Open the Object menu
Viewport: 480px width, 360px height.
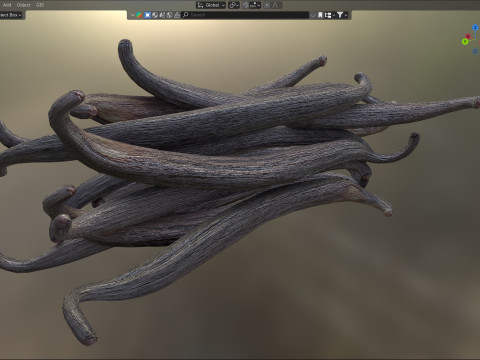click(23, 5)
